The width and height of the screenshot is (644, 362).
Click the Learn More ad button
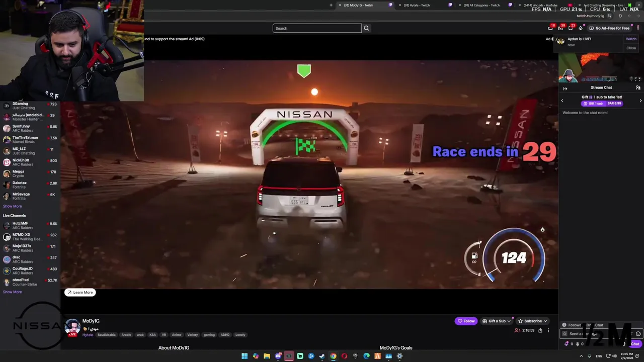pos(80,292)
